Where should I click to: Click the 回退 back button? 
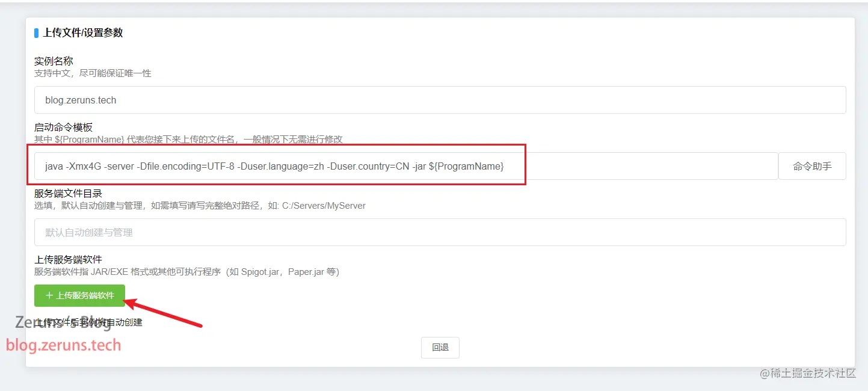coord(440,347)
